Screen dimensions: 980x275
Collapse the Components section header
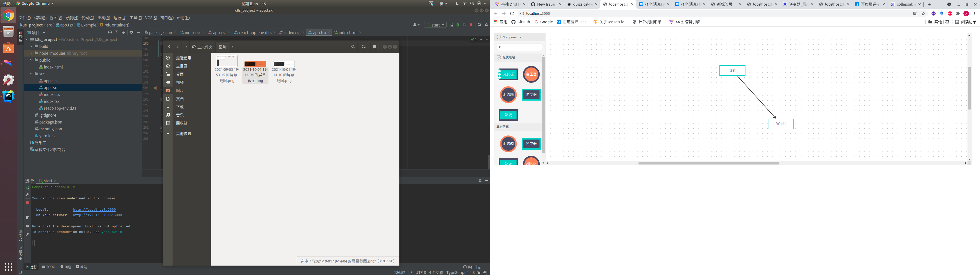tap(498, 37)
